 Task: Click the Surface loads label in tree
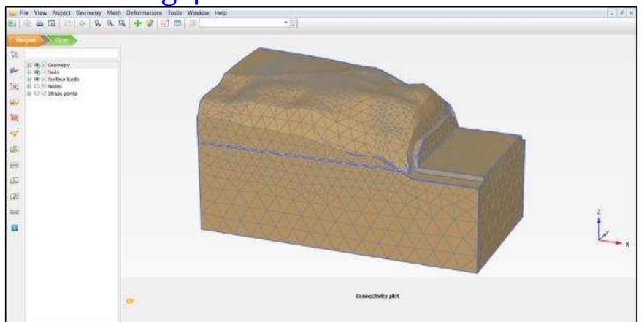[64, 80]
